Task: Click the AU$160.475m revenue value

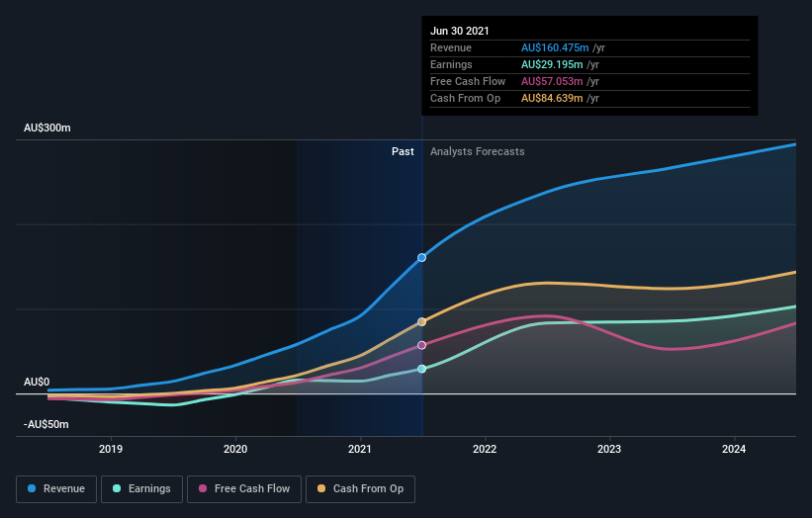Action: [555, 47]
